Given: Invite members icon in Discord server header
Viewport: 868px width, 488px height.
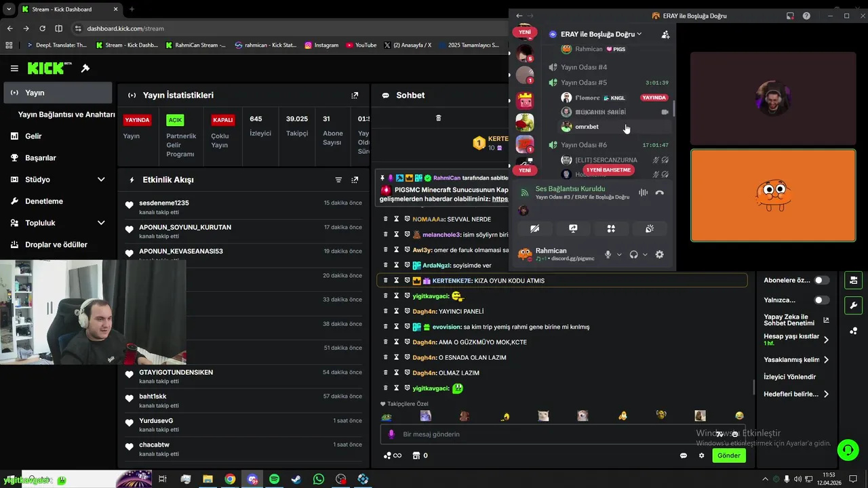Looking at the screenshot, I should pos(665,35).
